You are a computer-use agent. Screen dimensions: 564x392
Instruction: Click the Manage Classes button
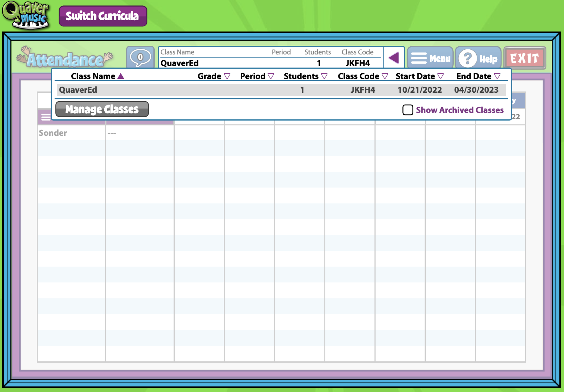click(102, 109)
